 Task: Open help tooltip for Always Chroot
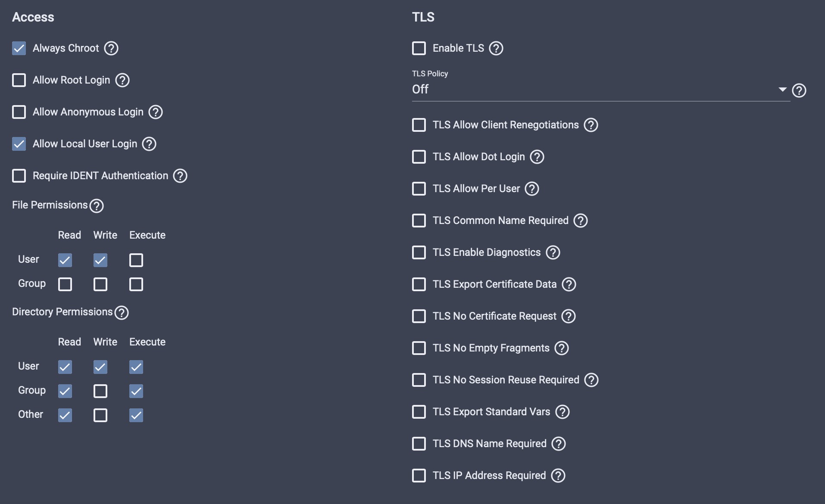(x=111, y=48)
